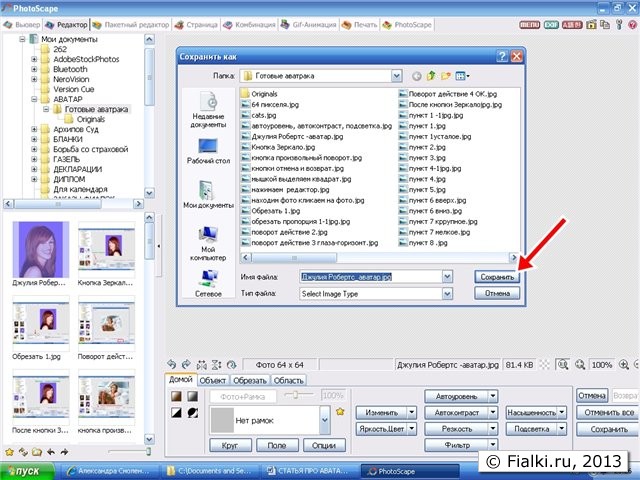Expand the Bluetooth folder in the tree
This screenshot has height=480, width=640.
[34, 69]
